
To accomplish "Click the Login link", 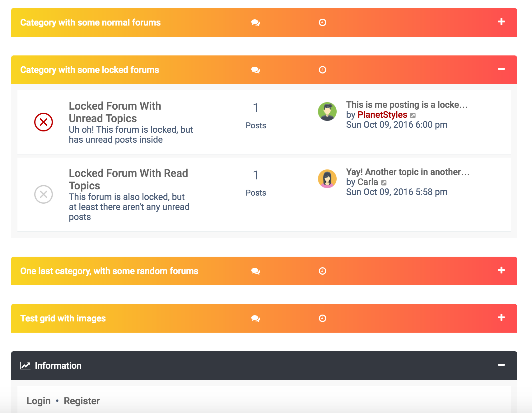I will 39,401.
